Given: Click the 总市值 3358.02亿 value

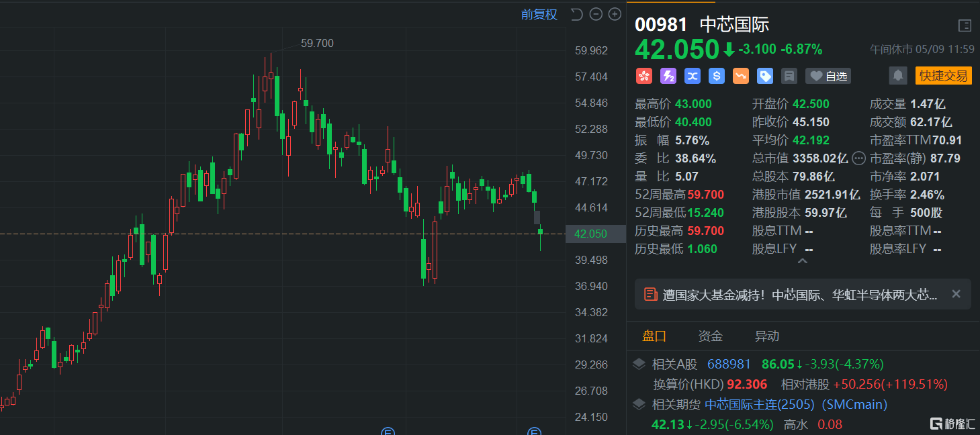Looking at the screenshot, I should (820, 158).
